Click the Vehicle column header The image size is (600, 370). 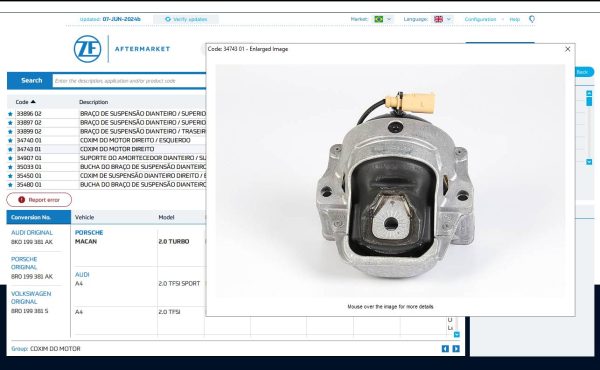(x=84, y=217)
